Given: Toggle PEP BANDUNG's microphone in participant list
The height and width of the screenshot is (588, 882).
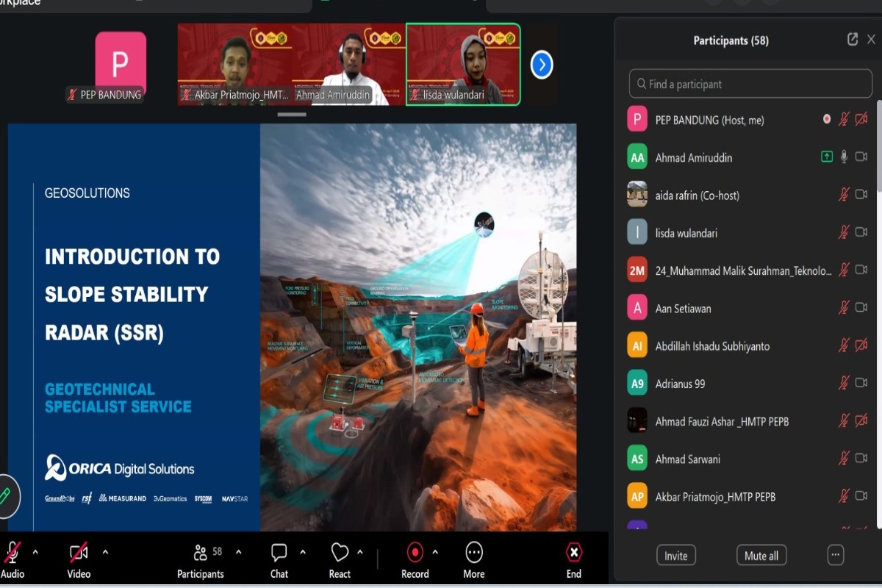Looking at the screenshot, I should pyautogui.click(x=844, y=119).
